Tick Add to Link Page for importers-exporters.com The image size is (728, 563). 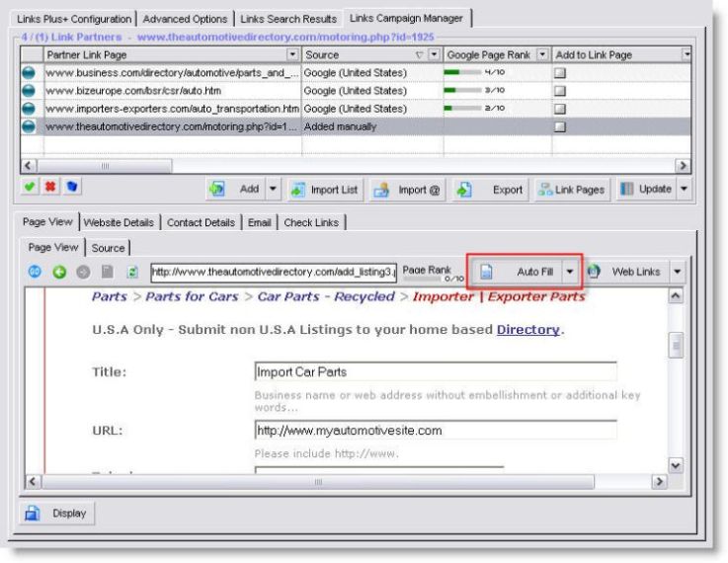click(x=560, y=109)
